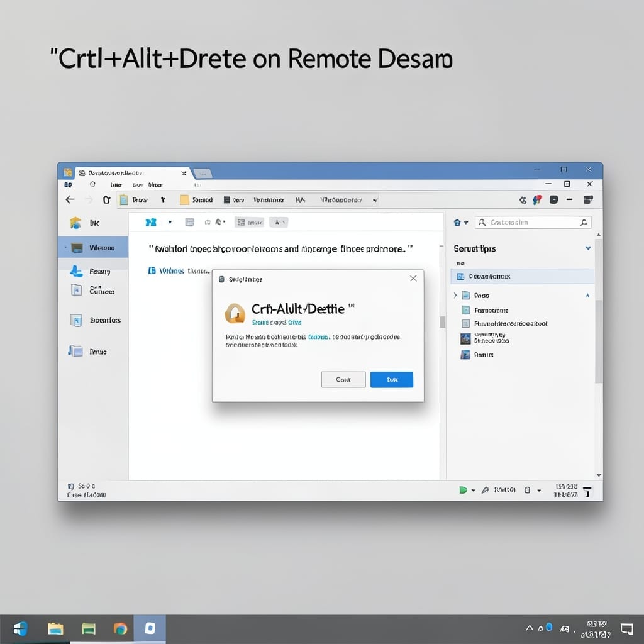Close the active window tab with its X
Viewport: 644px width, 644px height.
coord(184,174)
